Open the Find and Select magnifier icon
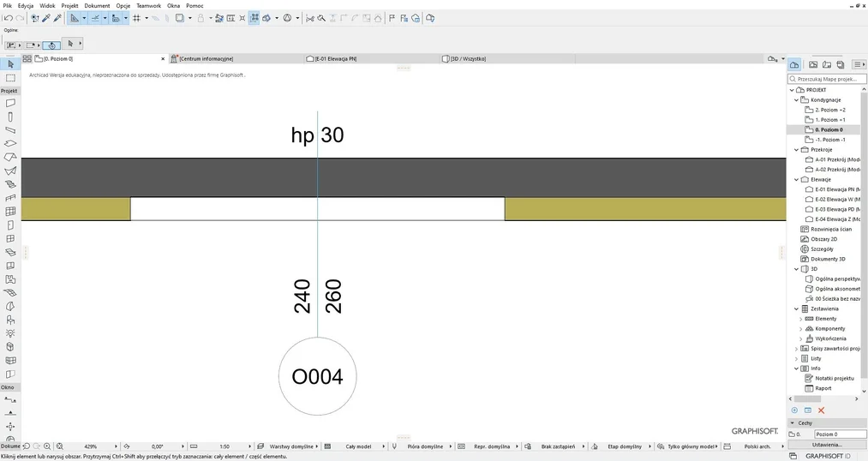The height and width of the screenshot is (461, 868). (x=321, y=18)
